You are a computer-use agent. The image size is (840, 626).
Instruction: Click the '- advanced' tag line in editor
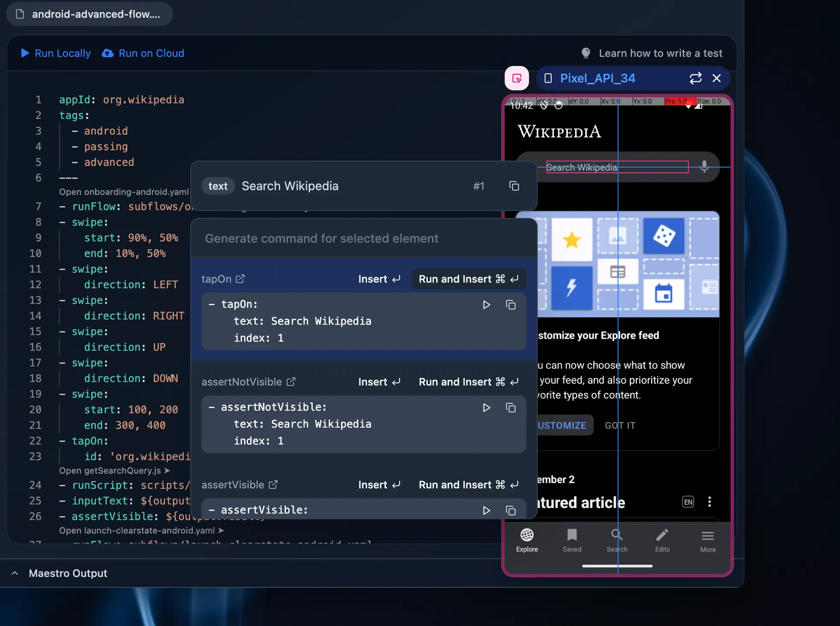[x=103, y=162]
